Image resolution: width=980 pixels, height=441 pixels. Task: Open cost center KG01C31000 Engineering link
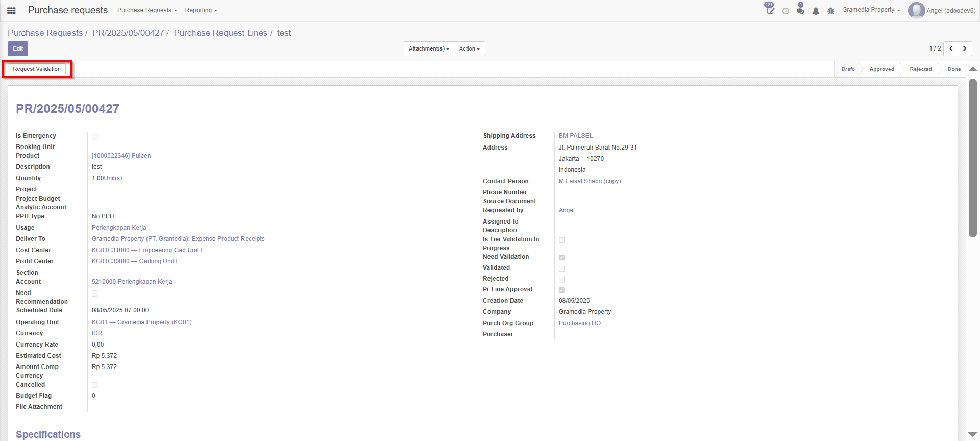(147, 250)
